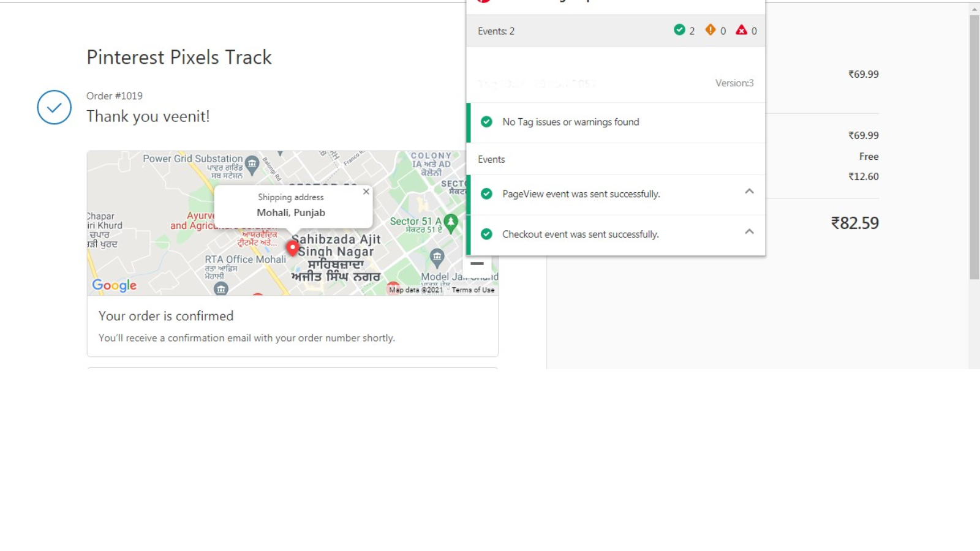Click the 'Your order is confirmed' heading
The height and width of the screenshot is (551, 980).
(x=166, y=316)
